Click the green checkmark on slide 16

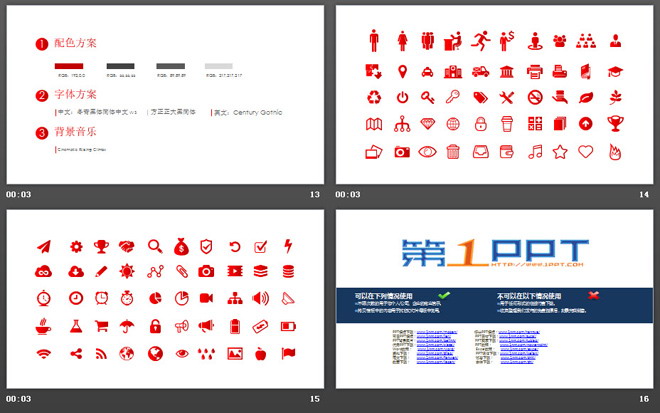pos(444,295)
